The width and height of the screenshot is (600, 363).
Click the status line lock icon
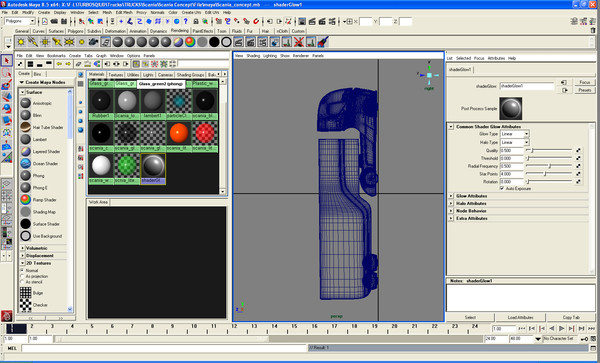pyautogui.click(x=197, y=21)
